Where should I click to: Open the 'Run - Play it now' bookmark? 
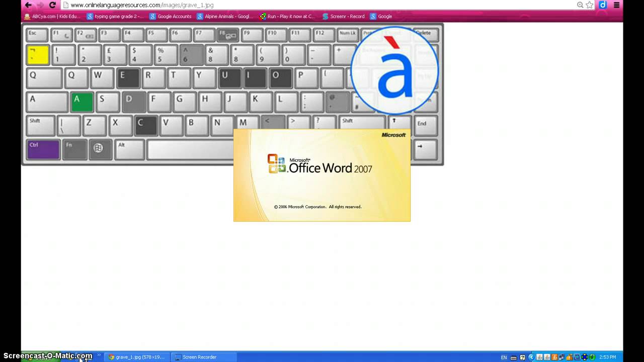coord(287,16)
